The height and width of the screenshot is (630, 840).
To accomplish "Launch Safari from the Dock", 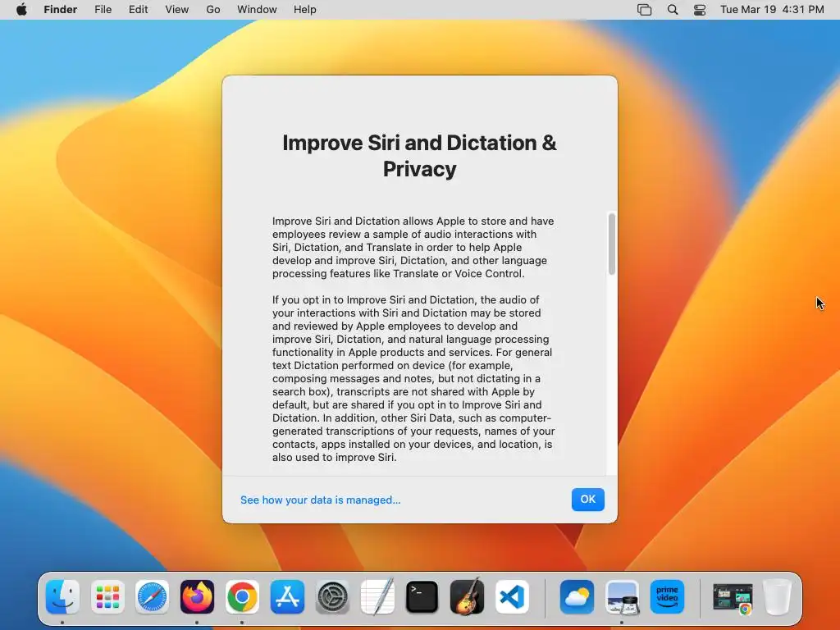I will point(152,597).
